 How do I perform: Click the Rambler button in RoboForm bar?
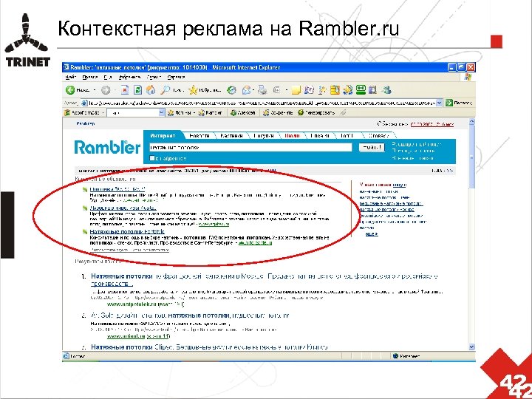pyautogui.click(x=210, y=112)
